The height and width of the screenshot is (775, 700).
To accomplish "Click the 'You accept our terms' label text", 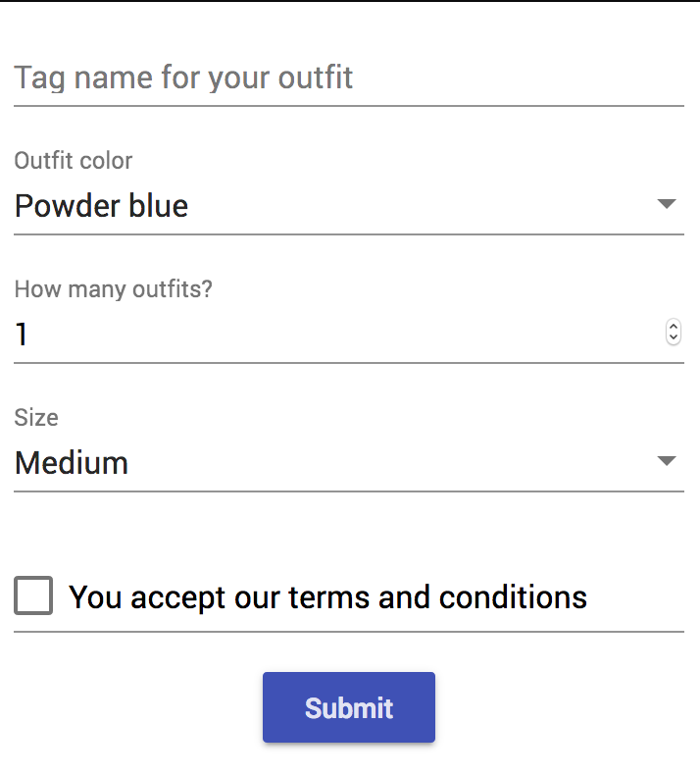I will click(x=327, y=597).
